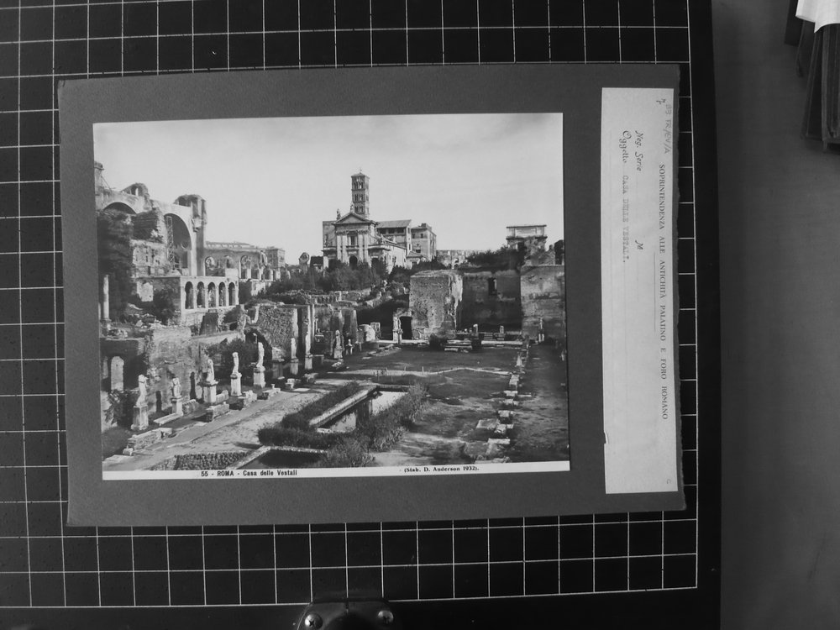
Task: Click the heading "SOPRINTENDENZA ALLE ANTICHITÀ PALATINO E FORO ROMANO"
Action: [664, 291]
